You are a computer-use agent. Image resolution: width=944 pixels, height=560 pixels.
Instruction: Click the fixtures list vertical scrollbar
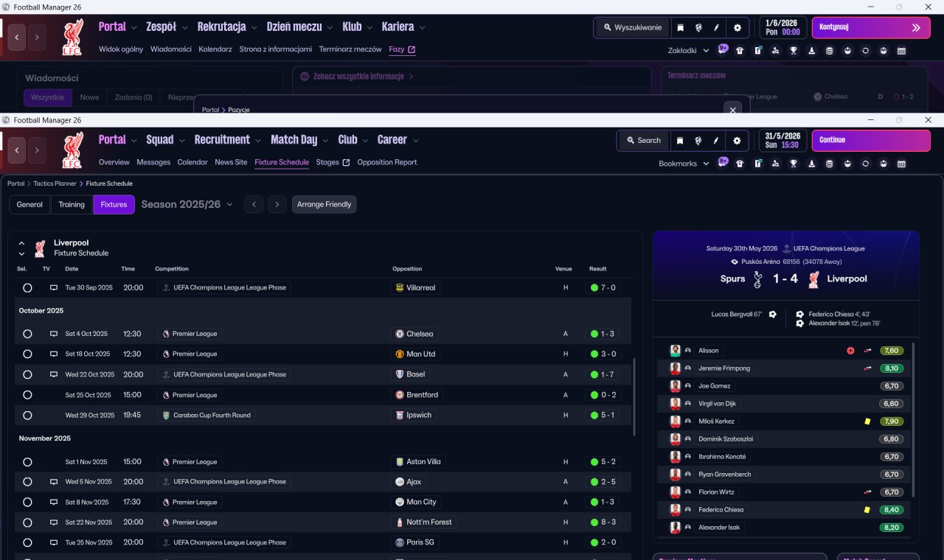point(634,396)
